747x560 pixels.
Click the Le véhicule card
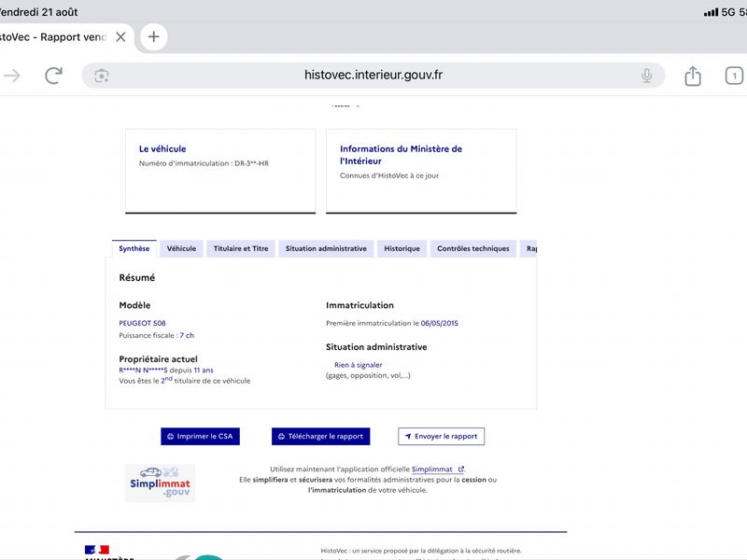pyautogui.click(x=220, y=171)
